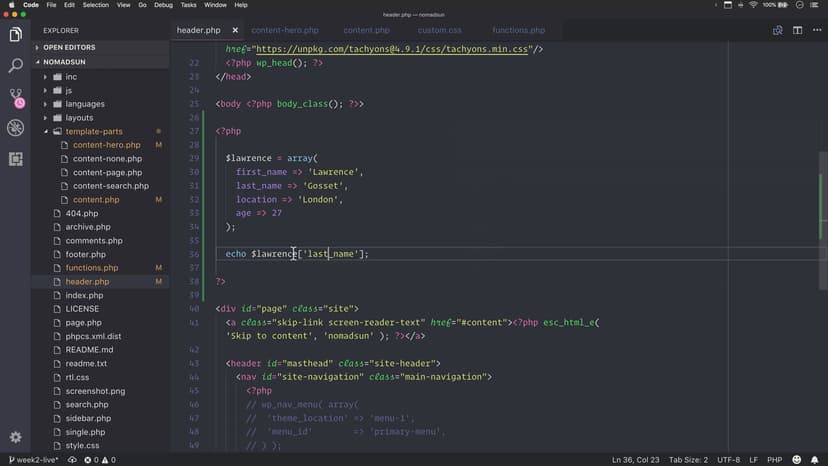The width and height of the screenshot is (828, 466).
Task: Click the PHP language mode indicator
Action: click(x=773, y=459)
